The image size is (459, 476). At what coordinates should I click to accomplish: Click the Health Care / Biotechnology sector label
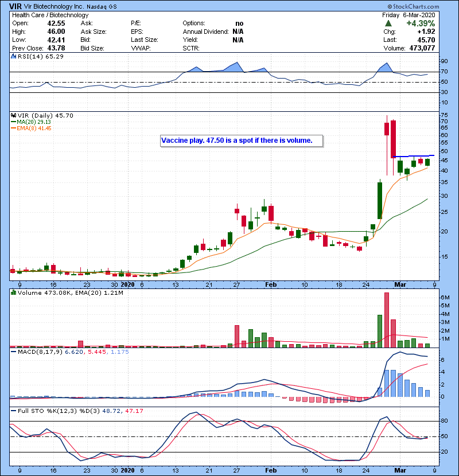[x=50, y=15]
